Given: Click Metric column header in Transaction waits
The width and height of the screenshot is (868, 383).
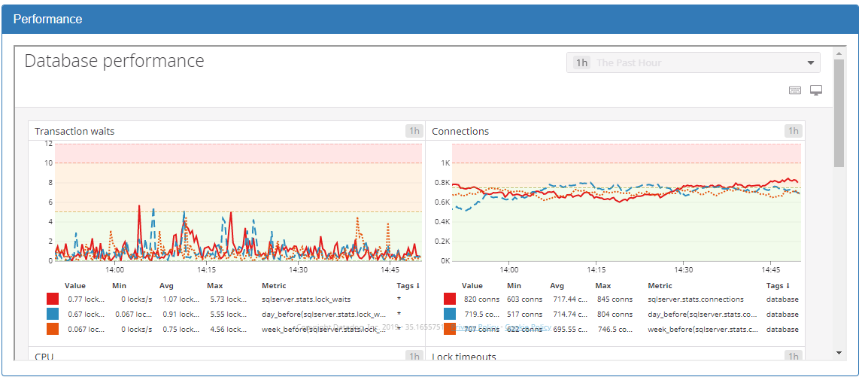Looking at the screenshot, I should coord(274,286).
